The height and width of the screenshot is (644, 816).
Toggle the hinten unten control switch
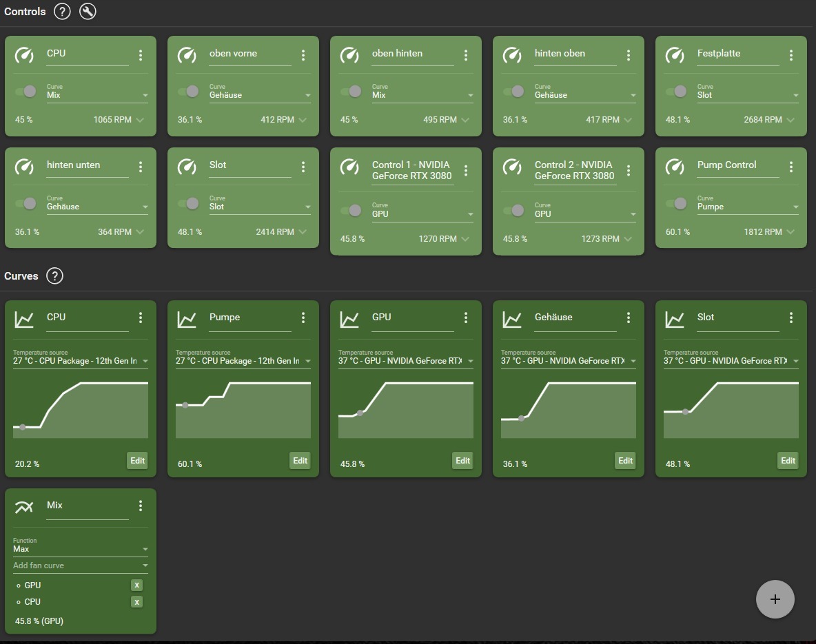[x=25, y=203]
